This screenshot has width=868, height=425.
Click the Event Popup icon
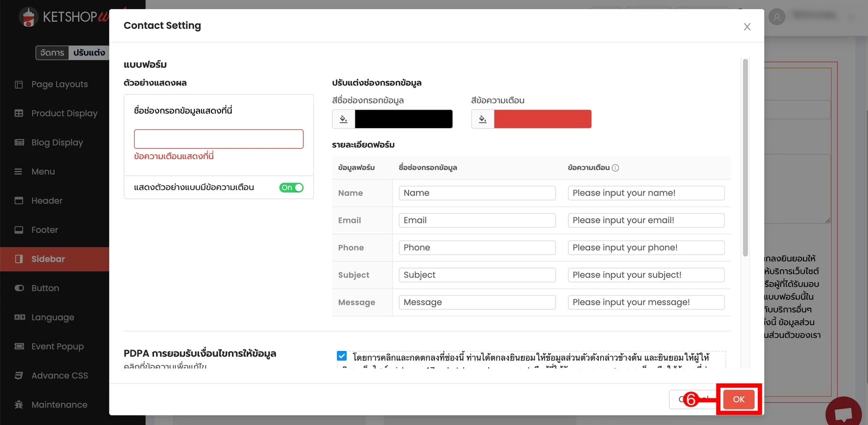point(19,346)
